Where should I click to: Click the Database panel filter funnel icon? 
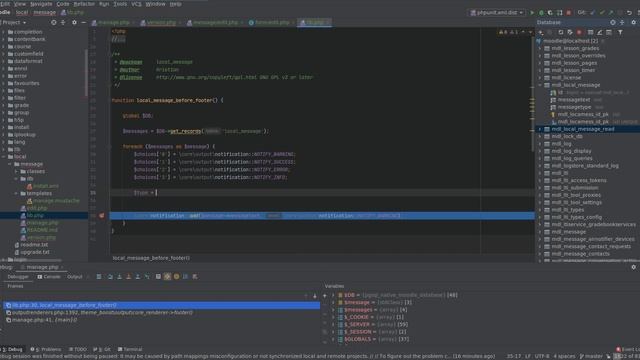tap(620, 32)
